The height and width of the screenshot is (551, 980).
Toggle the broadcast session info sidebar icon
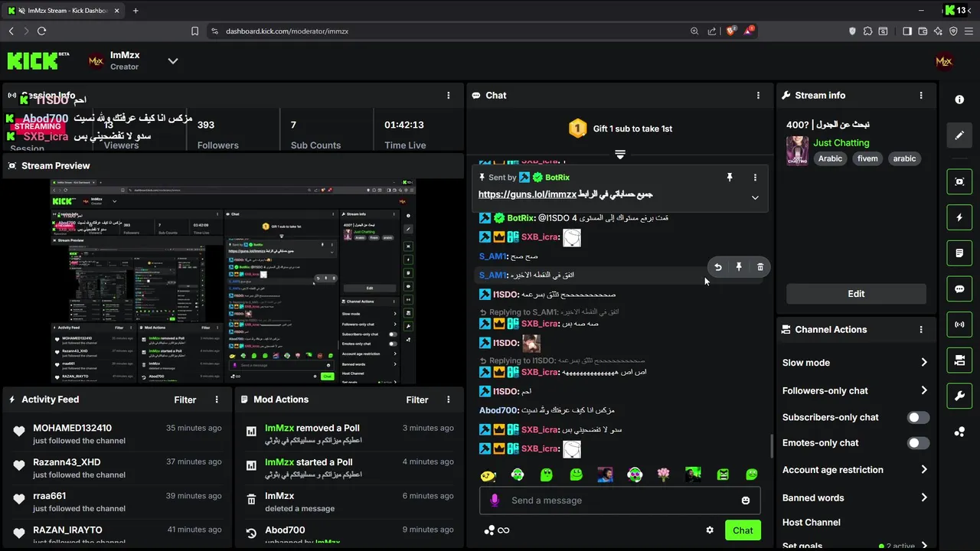tap(959, 324)
